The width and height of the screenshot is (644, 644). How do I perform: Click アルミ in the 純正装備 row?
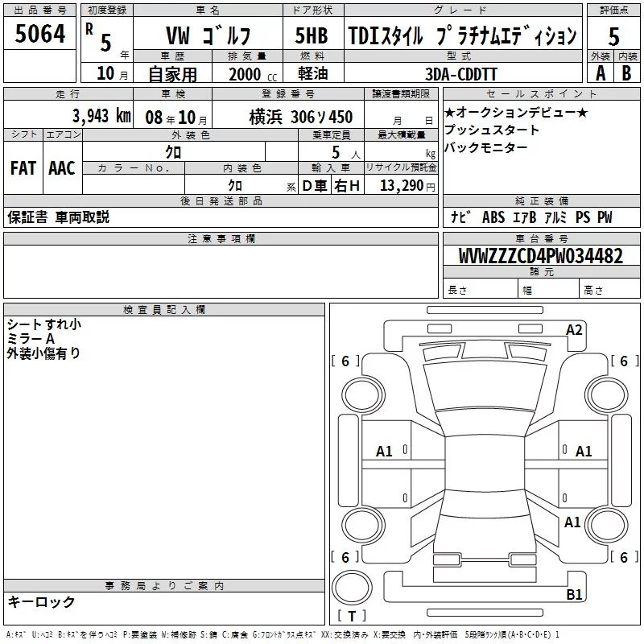[555, 217]
